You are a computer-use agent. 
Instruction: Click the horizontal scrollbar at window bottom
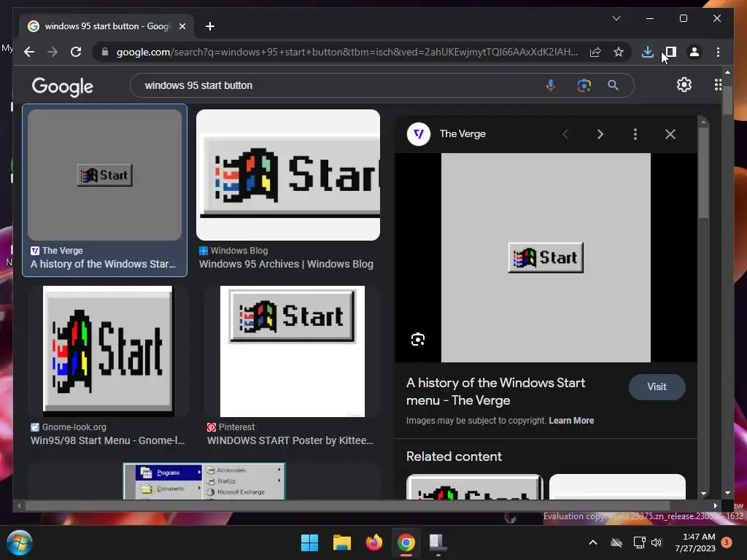pyautogui.click(x=348, y=506)
